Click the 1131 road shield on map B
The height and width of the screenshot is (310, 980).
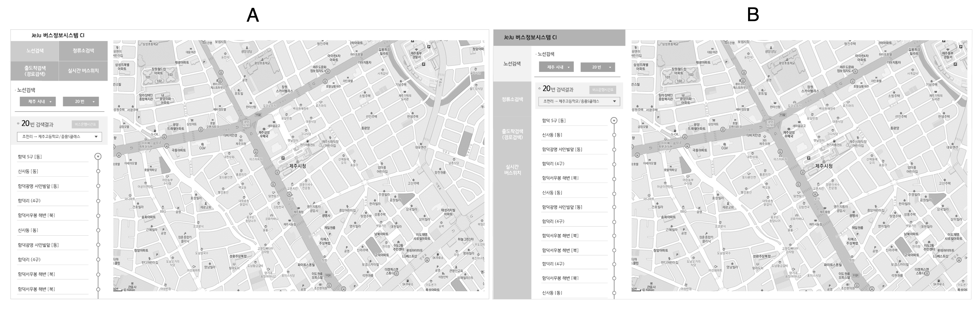[855, 275]
